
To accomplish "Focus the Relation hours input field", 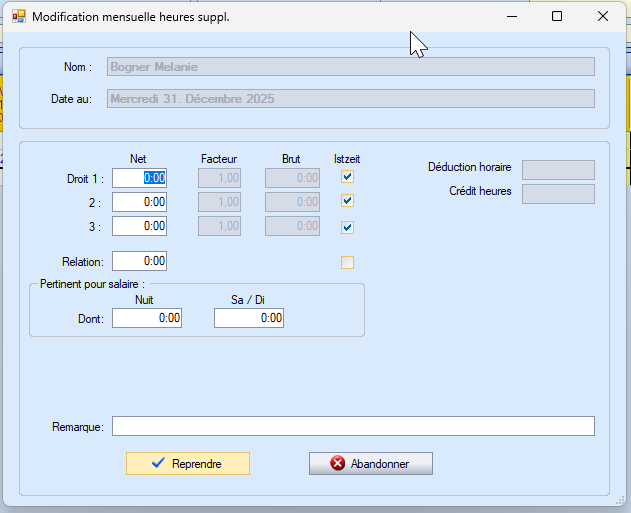I will pyautogui.click(x=140, y=261).
